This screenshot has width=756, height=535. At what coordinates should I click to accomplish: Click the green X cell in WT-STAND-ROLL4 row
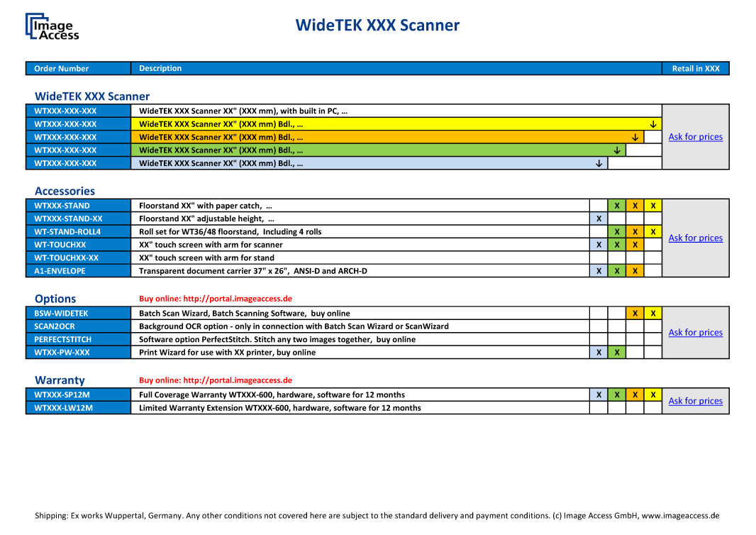pyautogui.click(x=617, y=232)
